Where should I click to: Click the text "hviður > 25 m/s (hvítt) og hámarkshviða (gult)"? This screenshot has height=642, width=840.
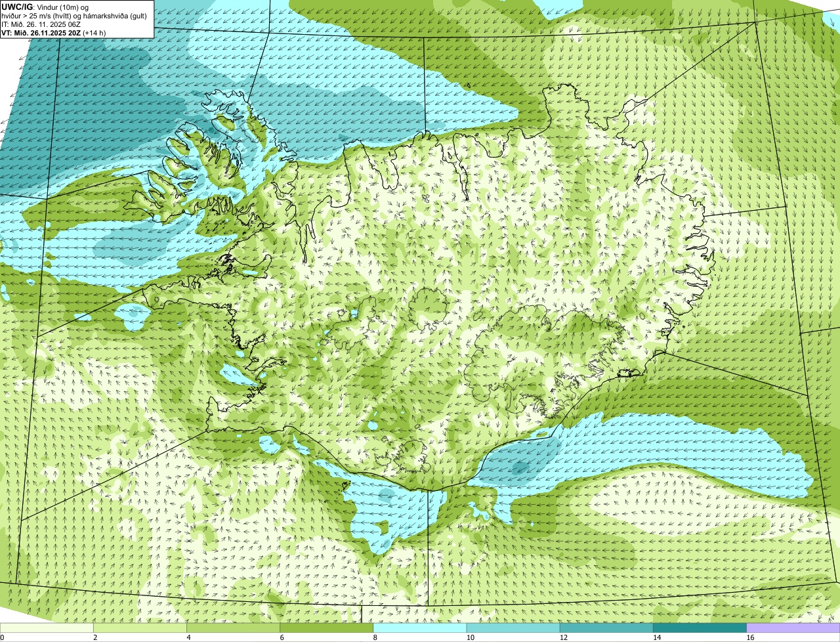74,15
